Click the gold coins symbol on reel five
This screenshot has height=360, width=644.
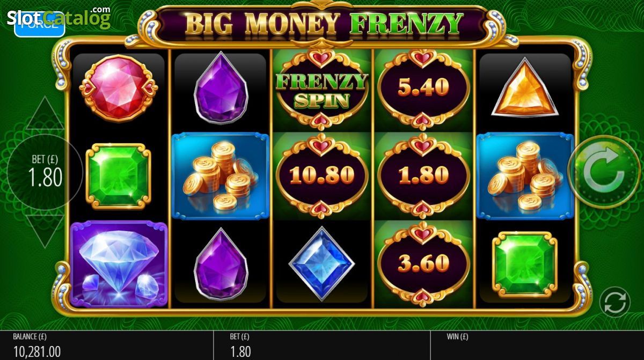click(x=525, y=177)
